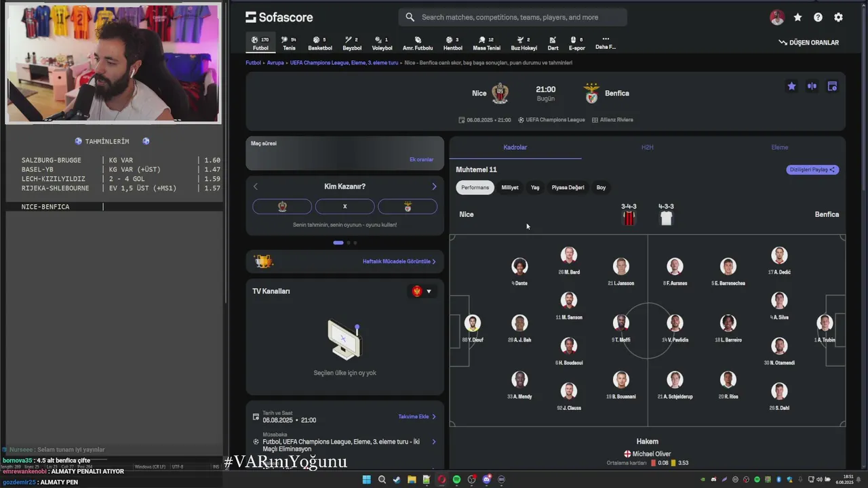
Task: Select the Voleybol sport category
Action: [382, 43]
